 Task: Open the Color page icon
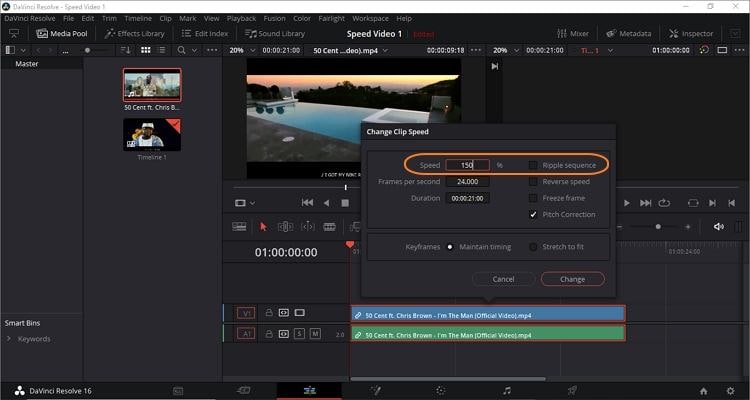coord(441,390)
